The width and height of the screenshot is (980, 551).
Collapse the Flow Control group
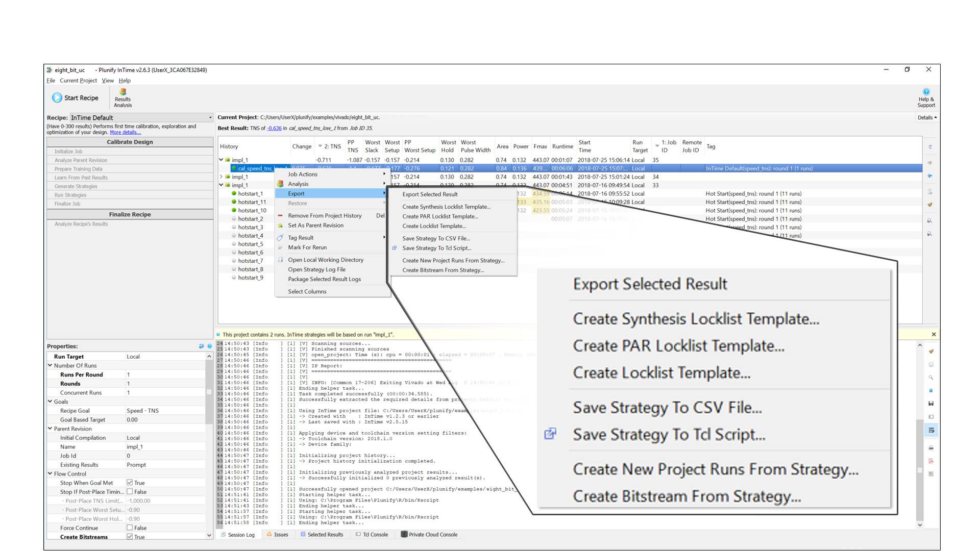coord(50,473)
